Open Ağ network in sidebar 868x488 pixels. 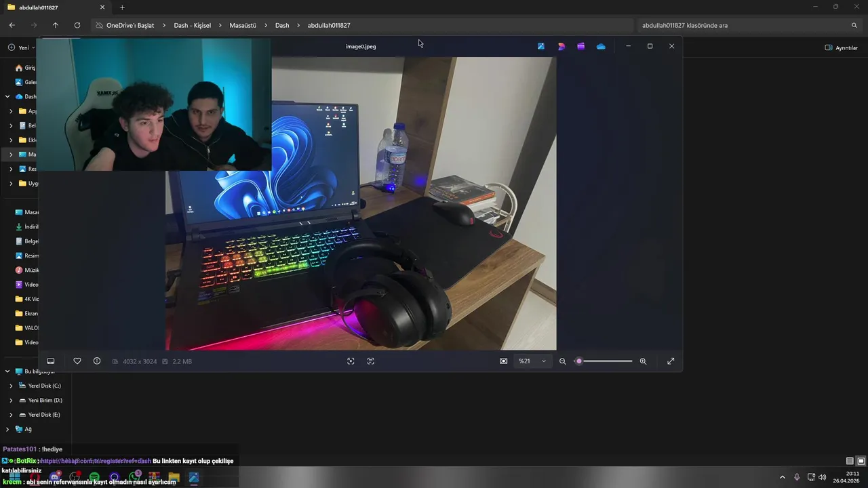coord(23,429)
